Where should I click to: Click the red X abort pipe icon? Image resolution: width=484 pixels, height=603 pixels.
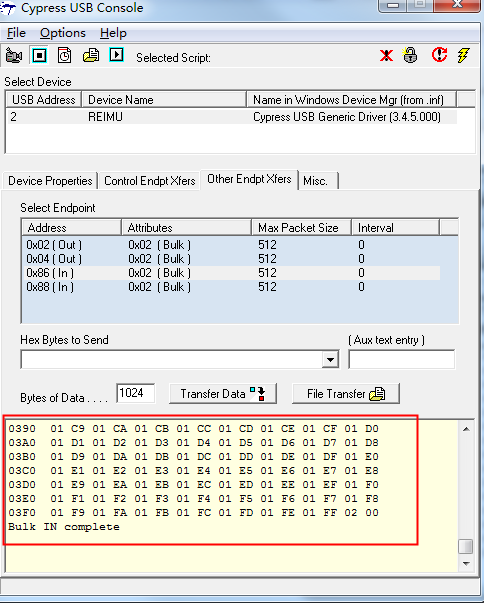coord(386,55)
